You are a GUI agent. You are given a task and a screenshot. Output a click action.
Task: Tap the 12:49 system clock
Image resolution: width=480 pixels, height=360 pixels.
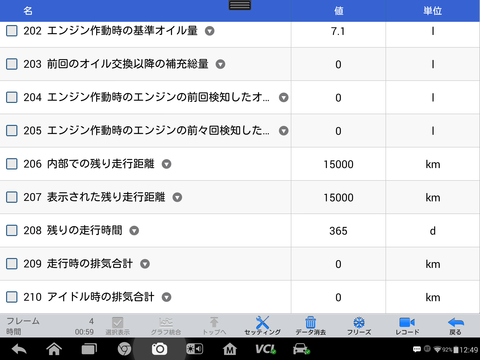coord(469,350)
